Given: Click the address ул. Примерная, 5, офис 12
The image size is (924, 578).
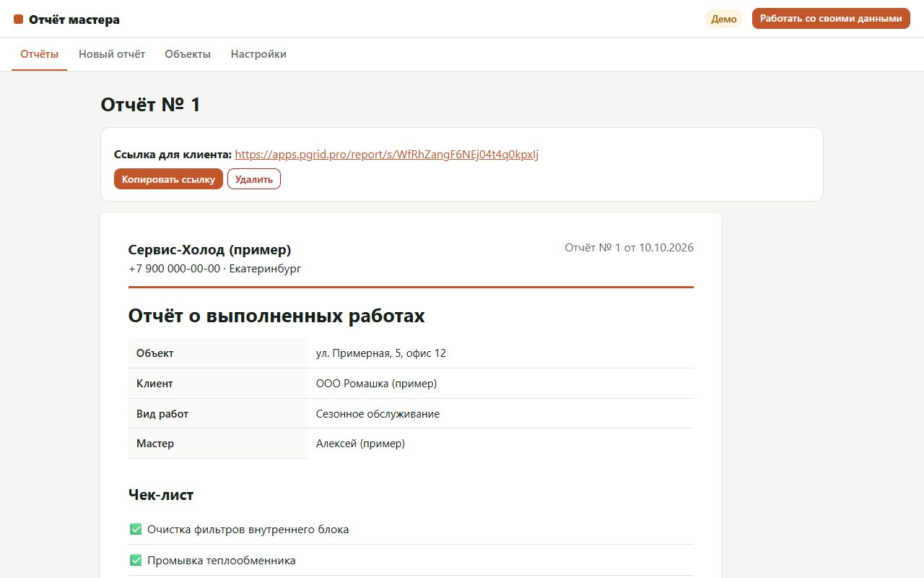Looking at the screenshot, I should pyautogui.click(x=381, y=353).
